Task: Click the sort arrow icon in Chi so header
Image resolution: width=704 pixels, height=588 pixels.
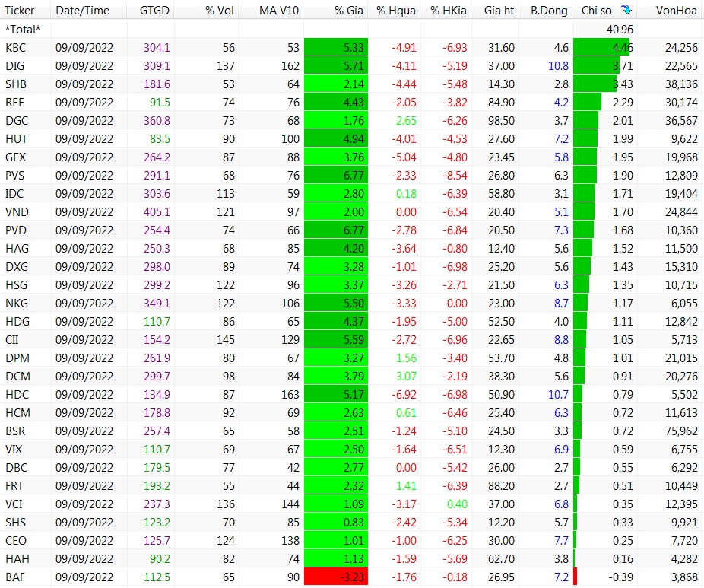Action: pos(626,9)
